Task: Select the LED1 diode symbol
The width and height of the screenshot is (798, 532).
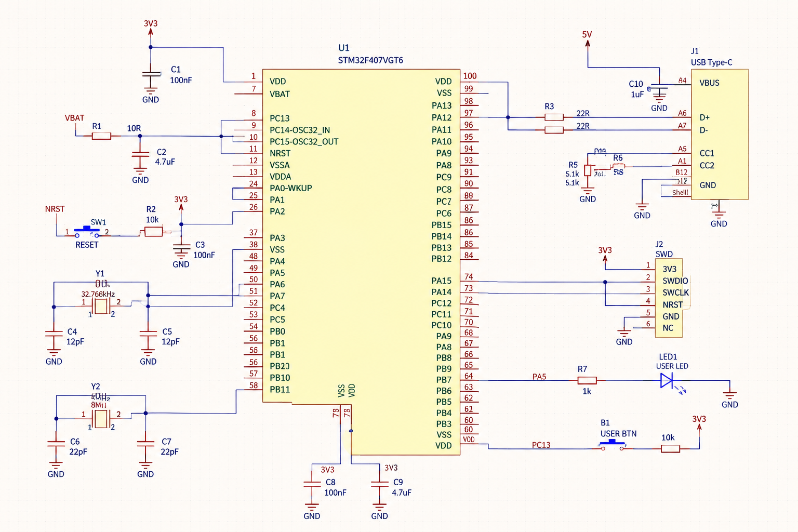Action: 667,381
